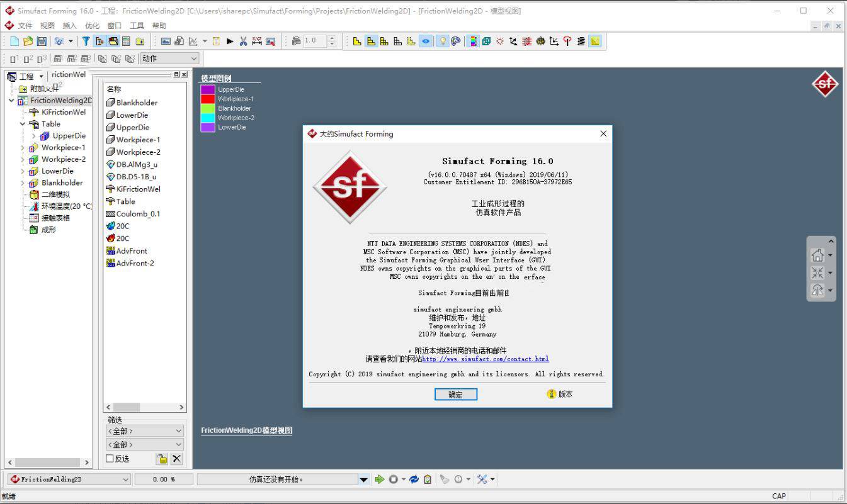
Task: Click the clear filter X icon
Action: [x=177, y=459]
